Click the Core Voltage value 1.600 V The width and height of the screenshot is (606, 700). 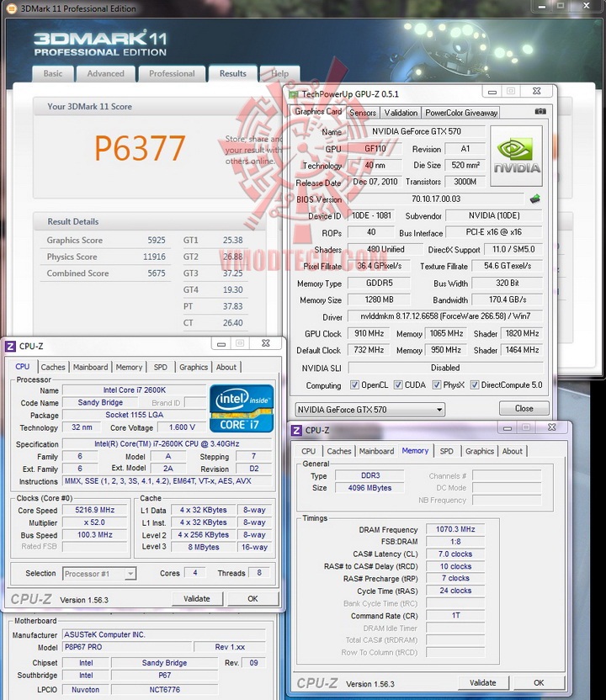(x=182, y=427)
